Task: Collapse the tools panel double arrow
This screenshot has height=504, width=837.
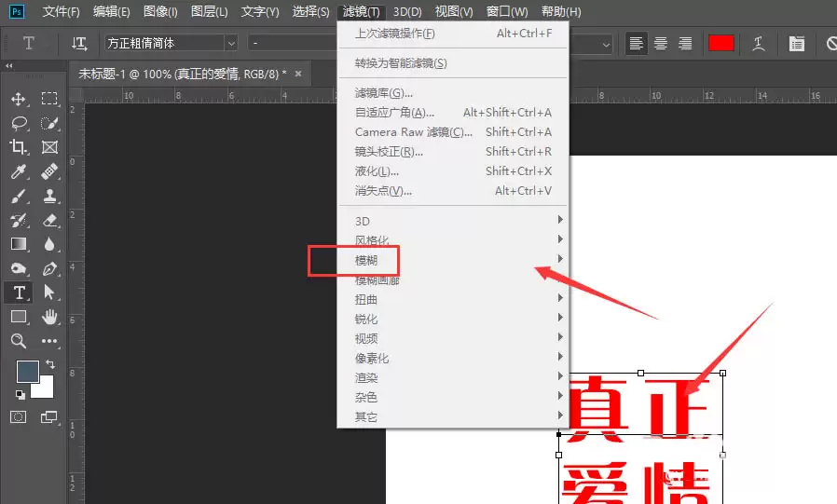Action: (9, 65)
